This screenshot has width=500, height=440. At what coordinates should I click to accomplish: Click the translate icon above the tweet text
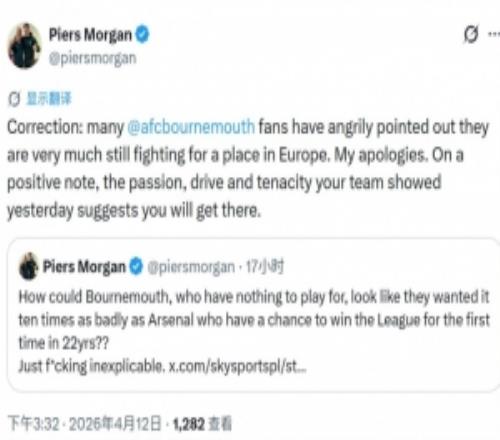[x=14, y=99]
